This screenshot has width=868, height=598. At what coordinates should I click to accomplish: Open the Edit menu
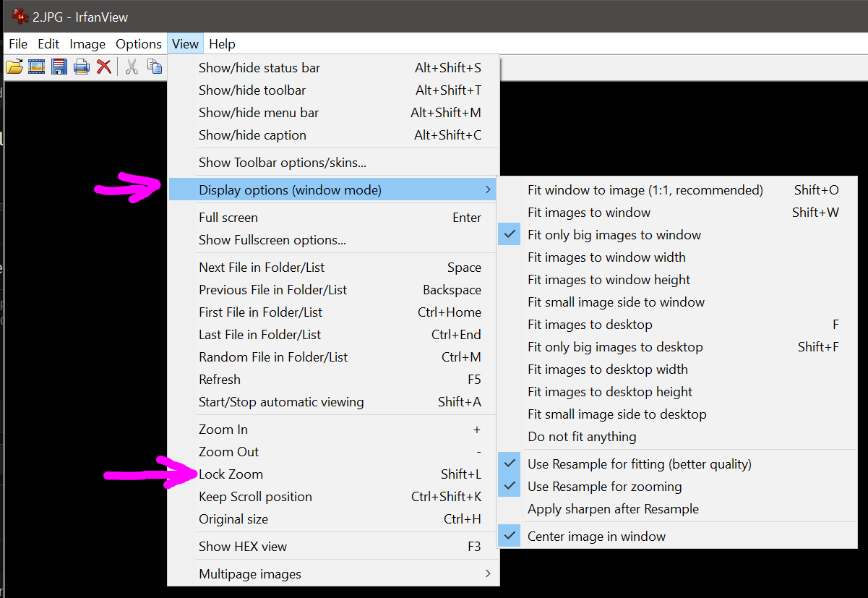49,44
